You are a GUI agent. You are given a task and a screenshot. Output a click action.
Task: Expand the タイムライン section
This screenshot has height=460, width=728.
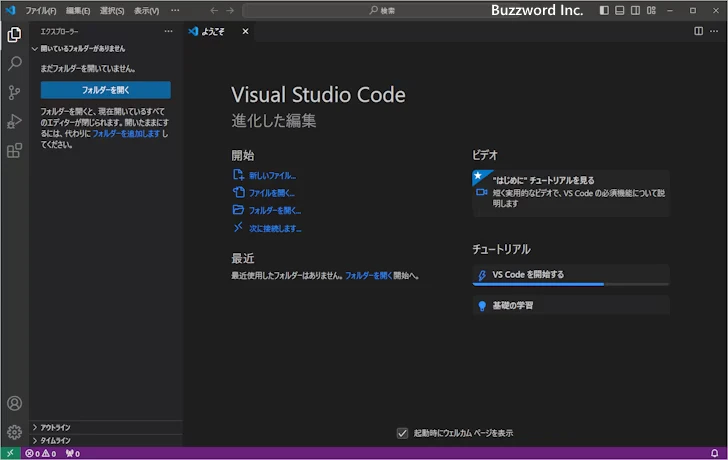point(106,441)
